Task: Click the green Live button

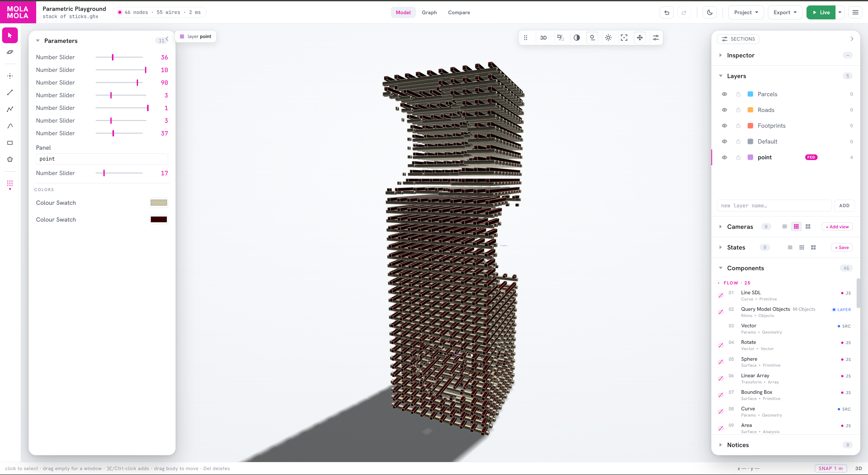Action: tap(821, 12)
